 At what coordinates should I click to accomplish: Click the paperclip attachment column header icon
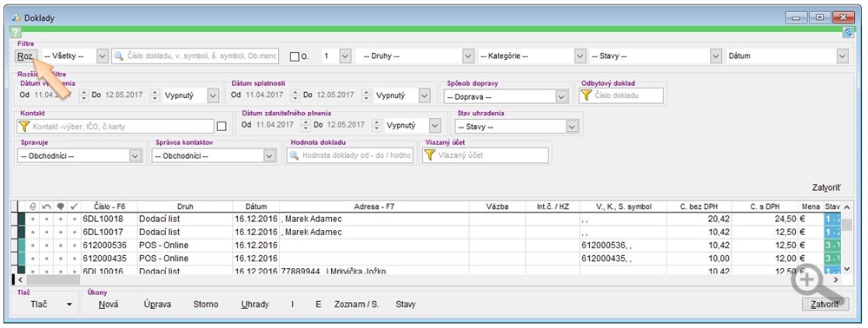[33, 207]
